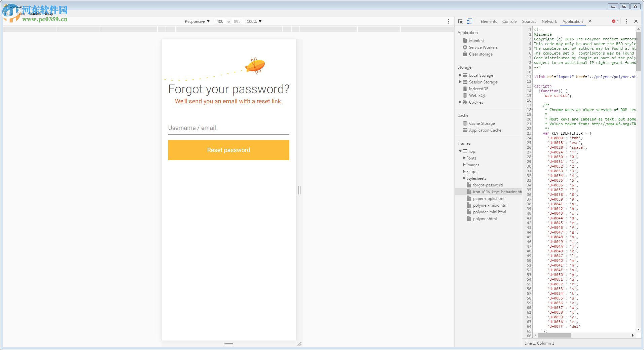Open Service Workers in the sidebar

[483, 47]
